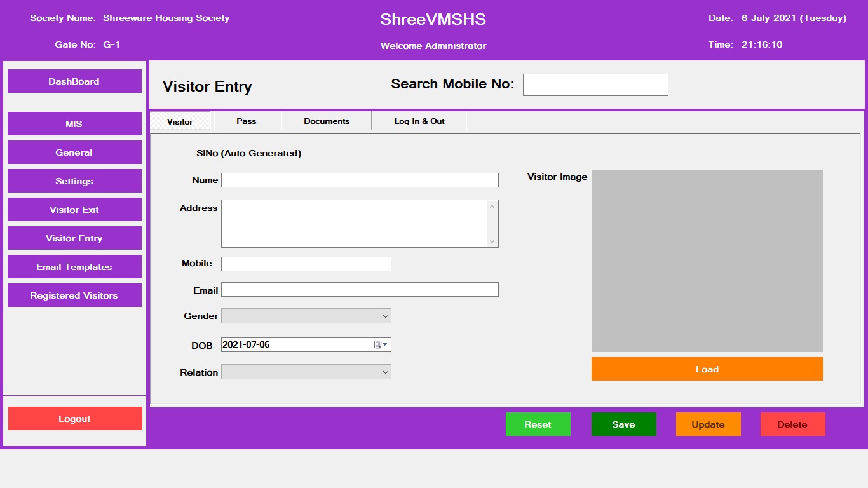Click the ShreeVMSHS title text
Screen dimensions: 868x488
433,20
